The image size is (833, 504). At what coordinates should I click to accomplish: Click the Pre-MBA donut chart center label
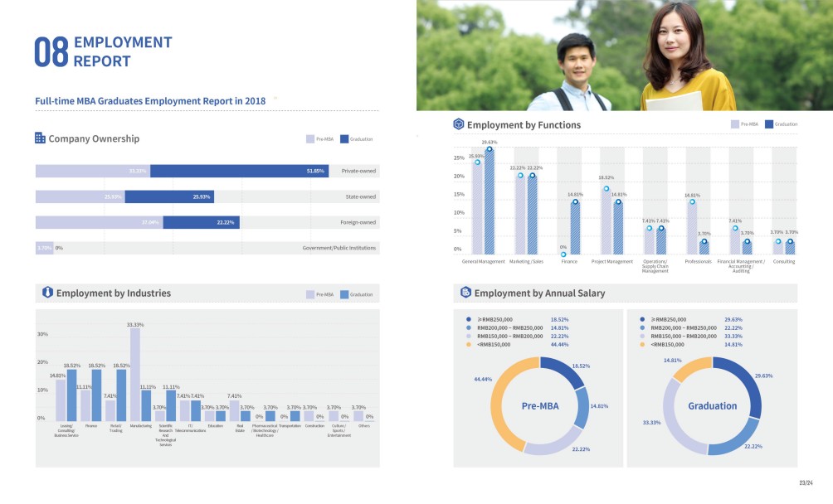[539, 406]
